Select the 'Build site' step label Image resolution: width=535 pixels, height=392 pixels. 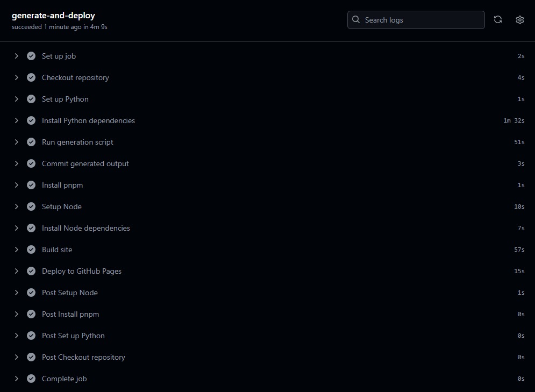pos(57,250)
